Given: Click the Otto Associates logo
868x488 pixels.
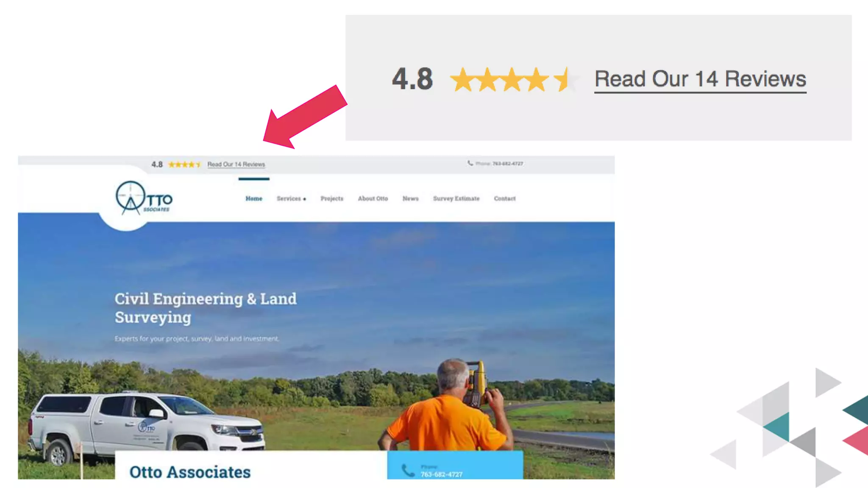Looking at the screenshot, I should [x=144, y=198].
